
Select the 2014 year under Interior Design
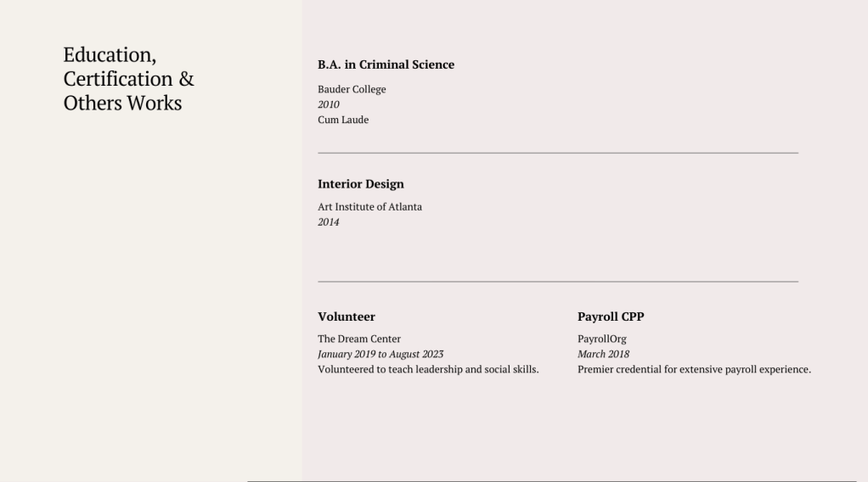[x=329, y=222]
